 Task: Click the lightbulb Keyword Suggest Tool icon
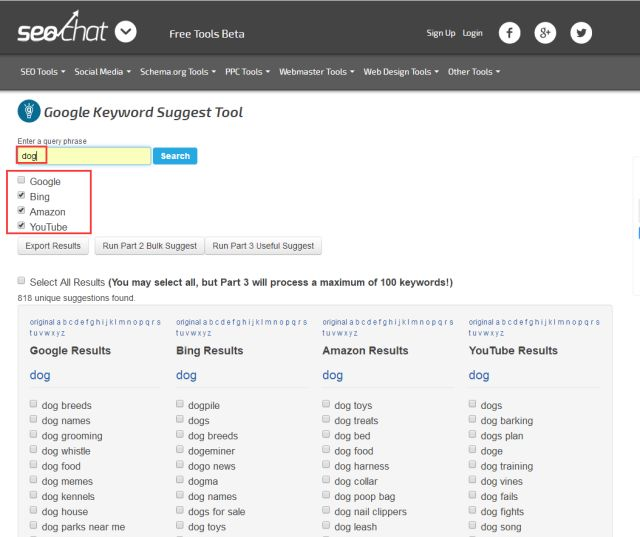29,111
